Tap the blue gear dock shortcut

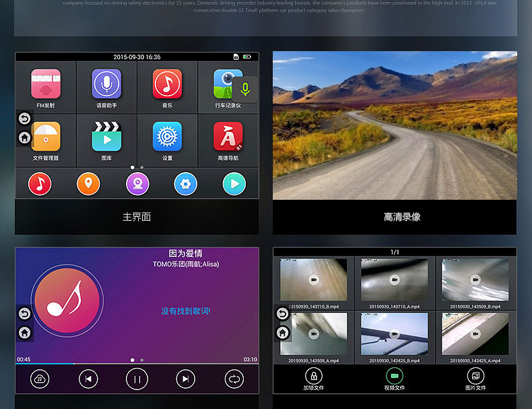(186, 184)
